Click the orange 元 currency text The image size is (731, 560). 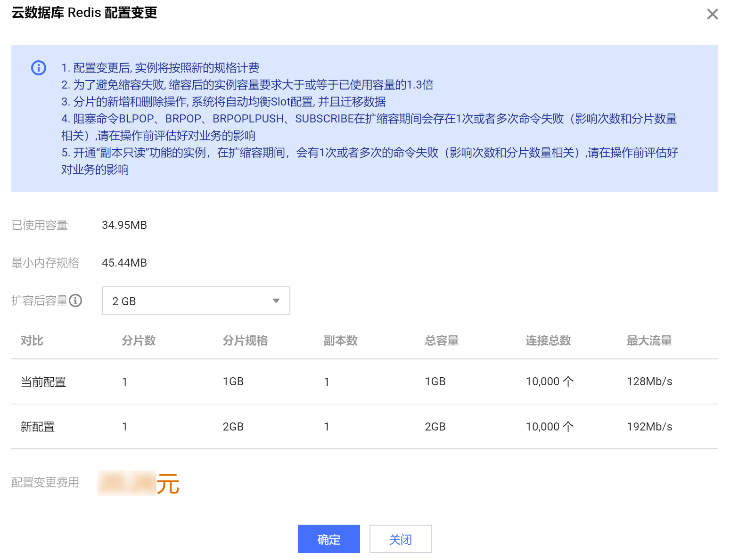pyautogui.click(x=168, y=484)
